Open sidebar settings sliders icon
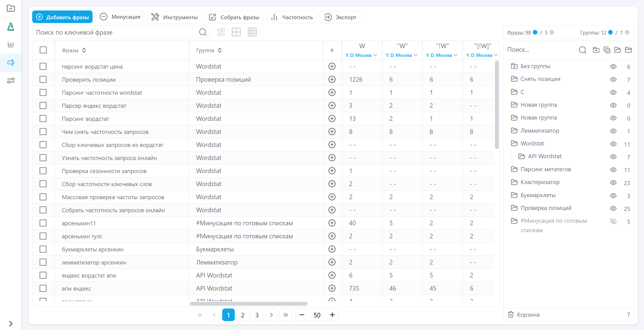Viewport: 644px width, 330px height. 11,81
